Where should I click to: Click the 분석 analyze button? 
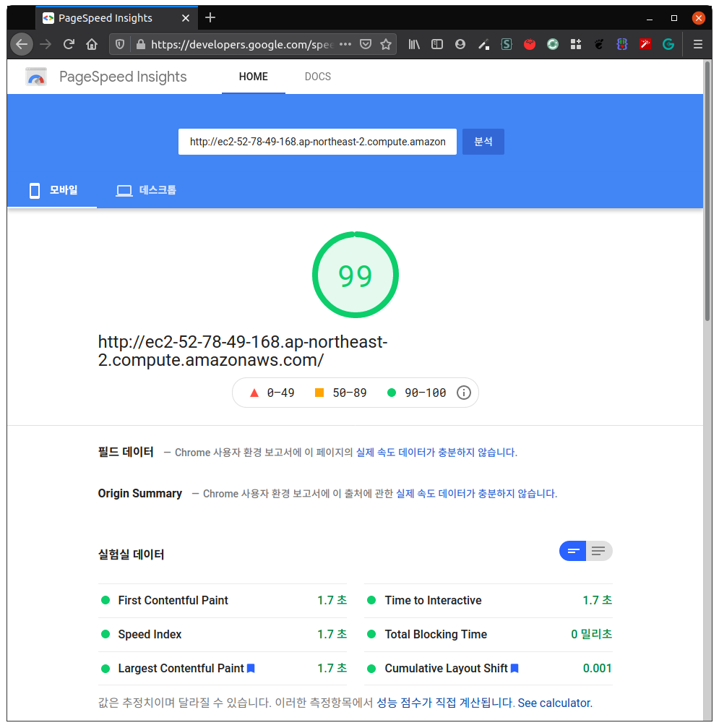click(x=483, y=142)
